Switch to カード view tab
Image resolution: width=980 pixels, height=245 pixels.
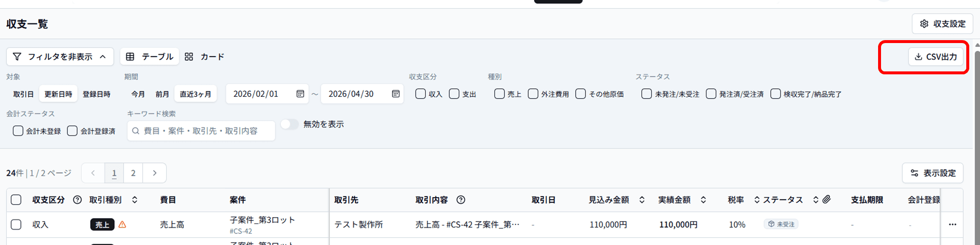(205, 57)
